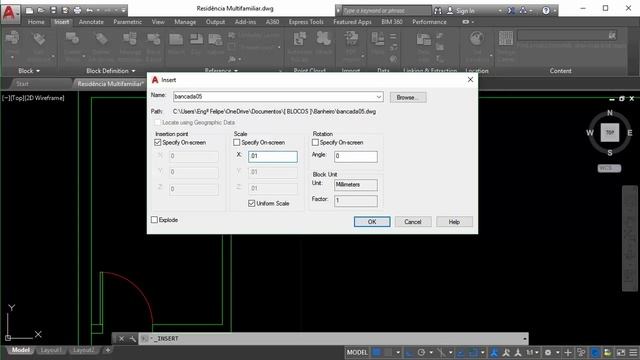Viewport: 640px width, 360px height.
Task: Open quick access toolbar customize dropdown
Action: point(124,10)
